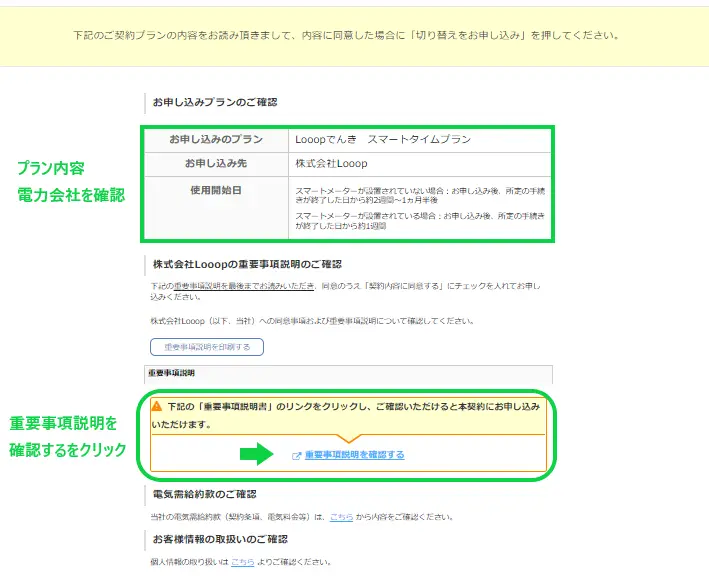Click the orange warning triangle icon
The image size is (709, 581).
[x=156, y=406]
